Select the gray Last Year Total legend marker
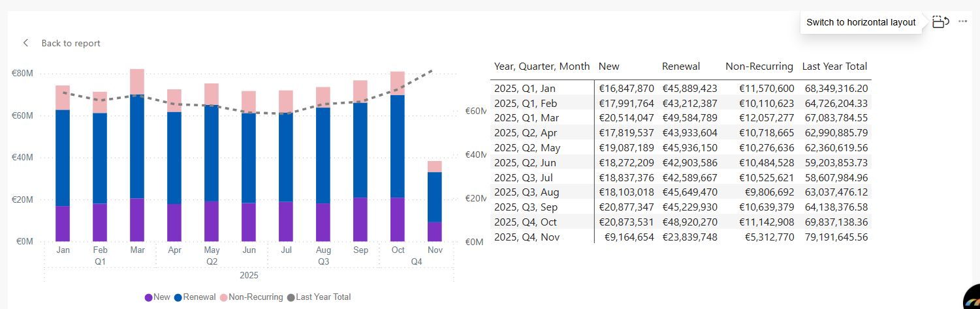This screenshot has height=309, width=980. pyautogui.click(x=291, y=297)
